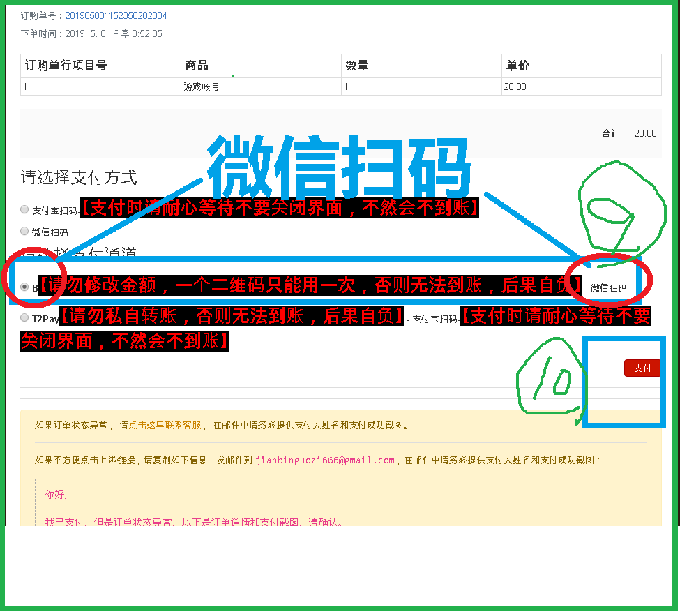Choose the T2Pay channel radio button
Screen dimensions: 680x616
pyautogui.click(x=24, y=317)
